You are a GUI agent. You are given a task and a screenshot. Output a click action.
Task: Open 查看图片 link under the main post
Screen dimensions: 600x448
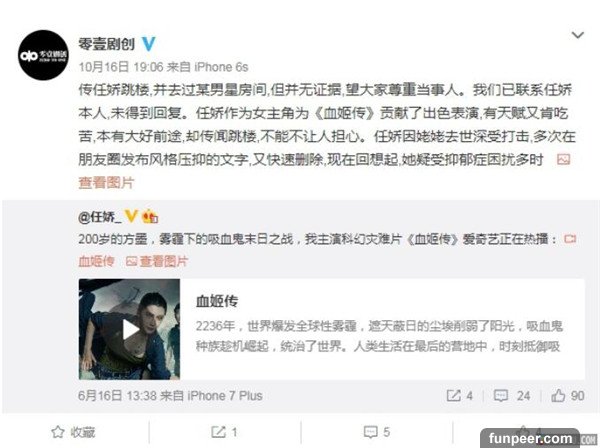click(106, 182)
